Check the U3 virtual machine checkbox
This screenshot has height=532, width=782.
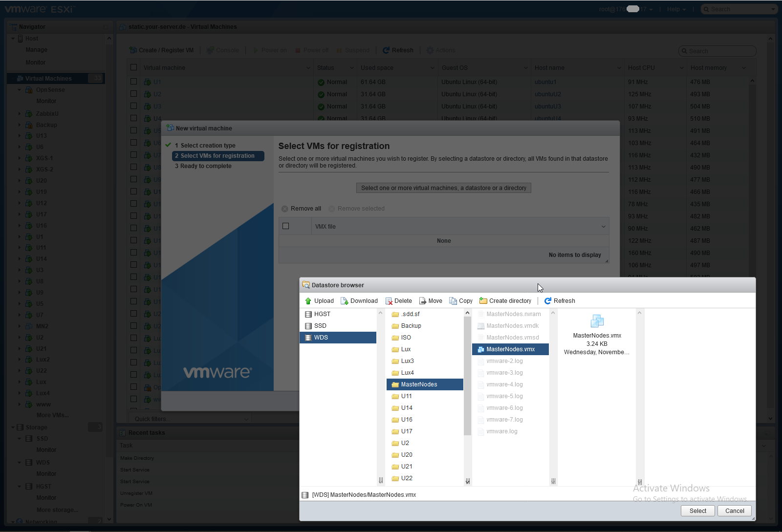133,106
